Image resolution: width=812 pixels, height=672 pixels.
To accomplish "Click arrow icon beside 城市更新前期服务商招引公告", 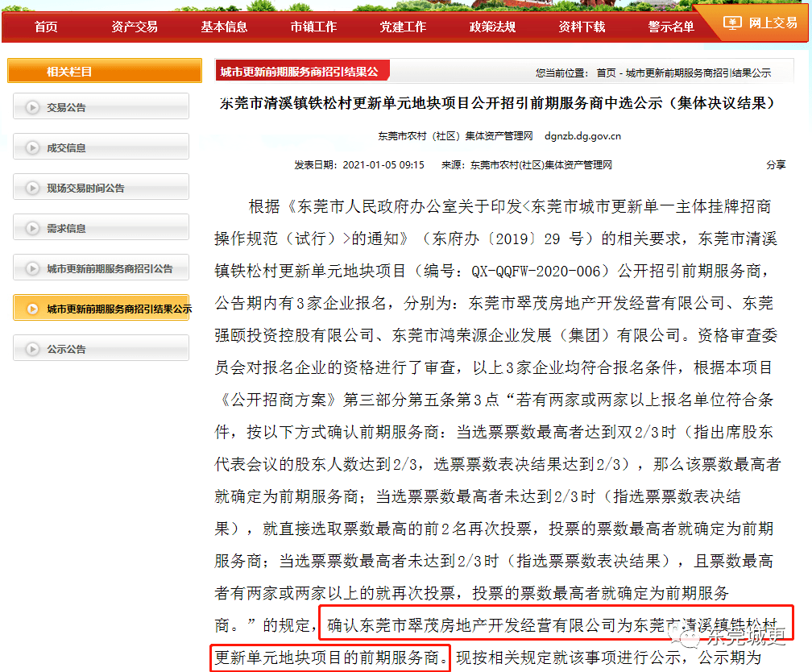I will tap(32, 268).
